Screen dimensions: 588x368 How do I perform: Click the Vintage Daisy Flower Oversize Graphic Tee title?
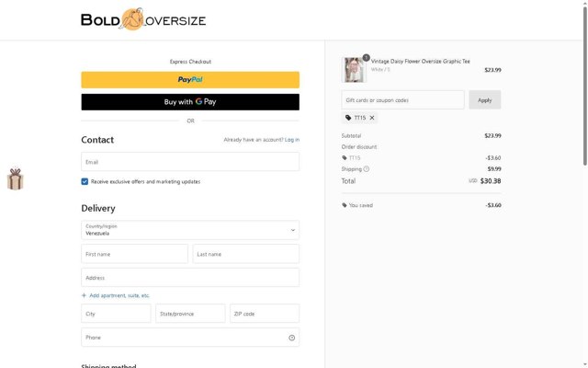pyautogui.click(x=421, y=62)
